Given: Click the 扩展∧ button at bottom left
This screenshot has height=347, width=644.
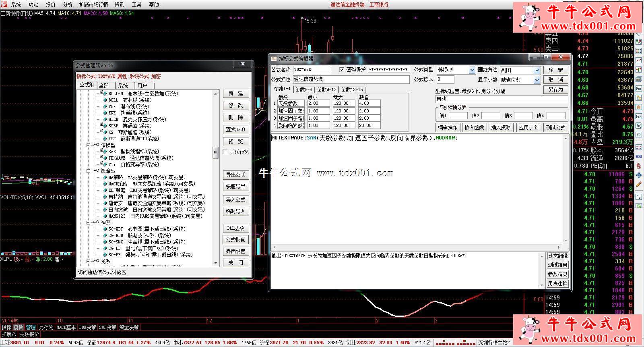Looking at the screenshot, I should tap(8, 334).
